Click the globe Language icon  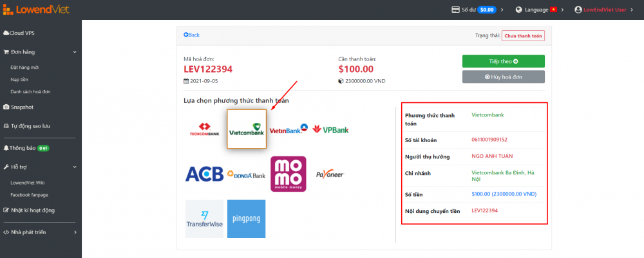click(x=518, y=10)
